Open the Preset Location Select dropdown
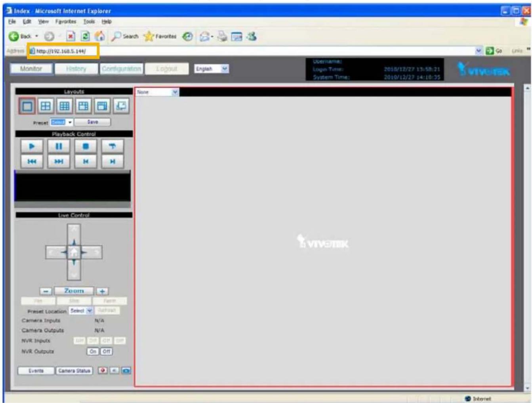Viewport: 532px width, 403px height. pos(81,311)
